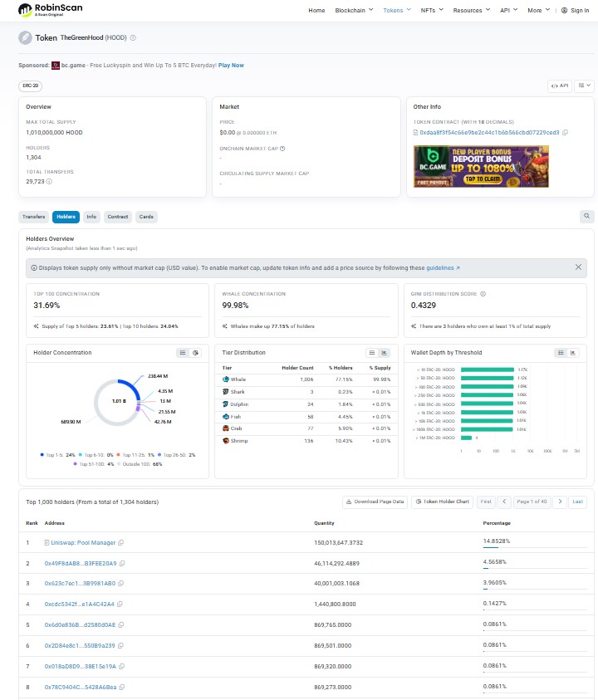Image resolution: width=598 pixels, height=700 pixels.
Task: Click the Shrimp tier icon
Action: click(226, 441)
